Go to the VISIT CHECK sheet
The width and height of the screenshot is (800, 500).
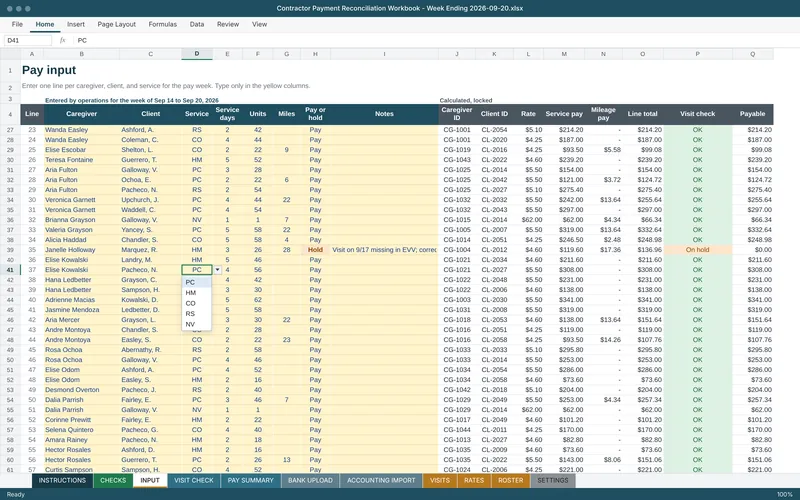click(x=194, y=481)
